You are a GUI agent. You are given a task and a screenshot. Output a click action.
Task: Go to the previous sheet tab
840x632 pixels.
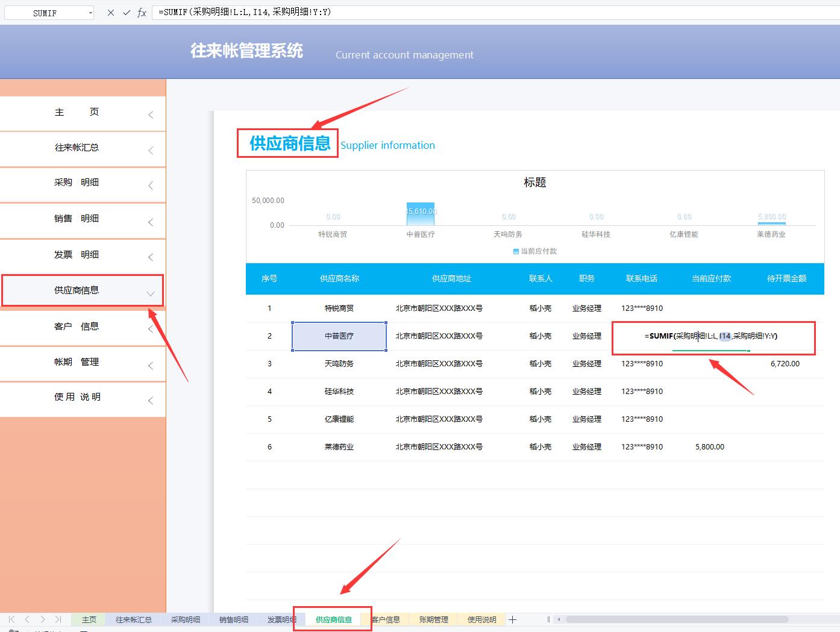point(27,619)
